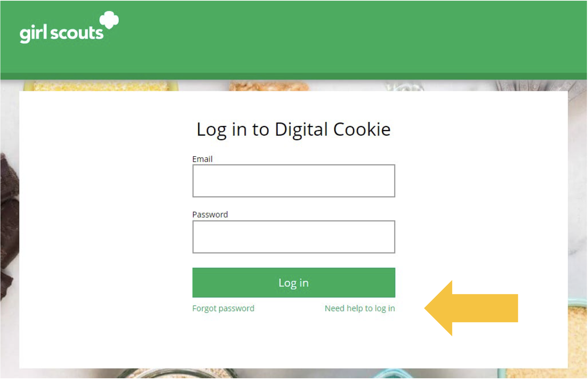Click the yellow arrow pointing left
Screen dimensions: 588x380
pos(471,308)
